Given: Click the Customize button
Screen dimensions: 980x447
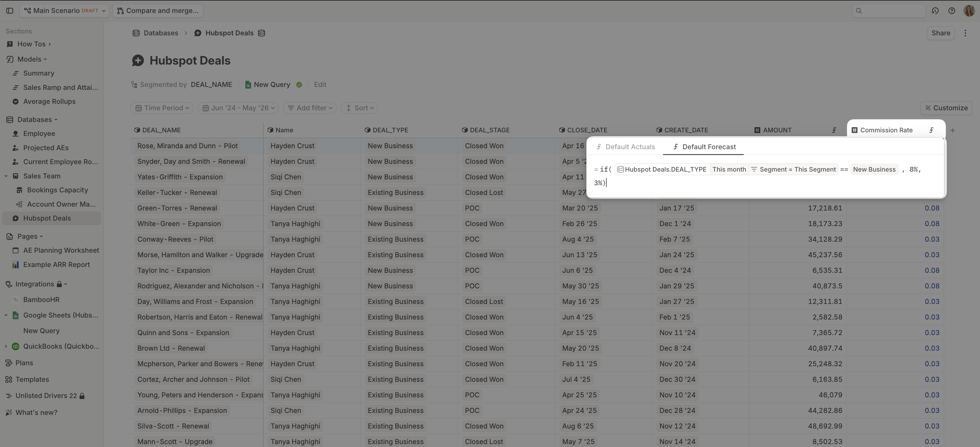Looking at the screenshot, I should coord(946,108).
